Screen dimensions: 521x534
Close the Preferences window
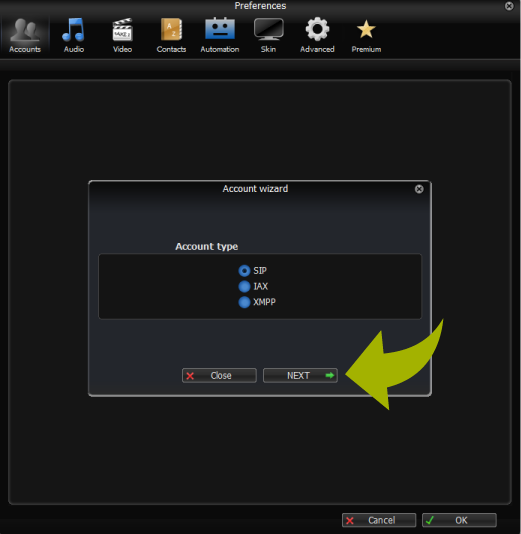[x=509, y=6]
